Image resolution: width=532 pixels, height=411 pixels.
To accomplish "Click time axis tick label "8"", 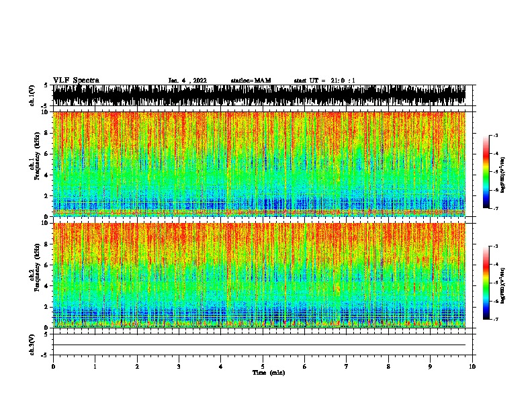I will [x=388, y=366].
